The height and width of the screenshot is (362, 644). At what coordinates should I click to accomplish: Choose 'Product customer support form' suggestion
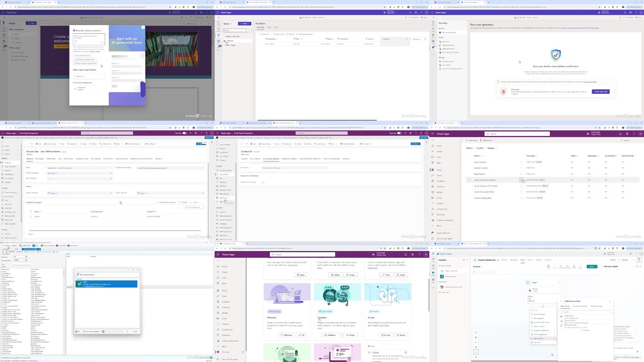[86, 63]
